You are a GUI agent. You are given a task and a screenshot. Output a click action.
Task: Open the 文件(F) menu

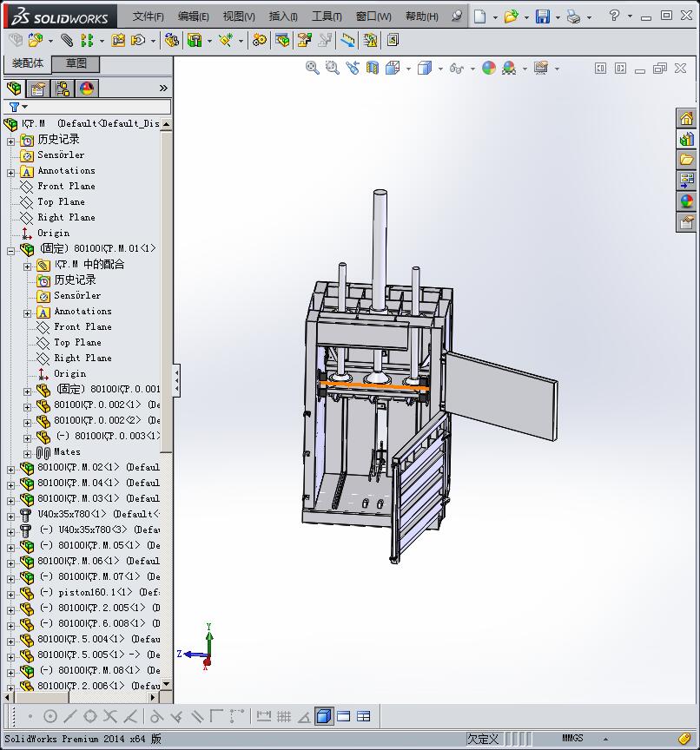(x=148, y=16)
